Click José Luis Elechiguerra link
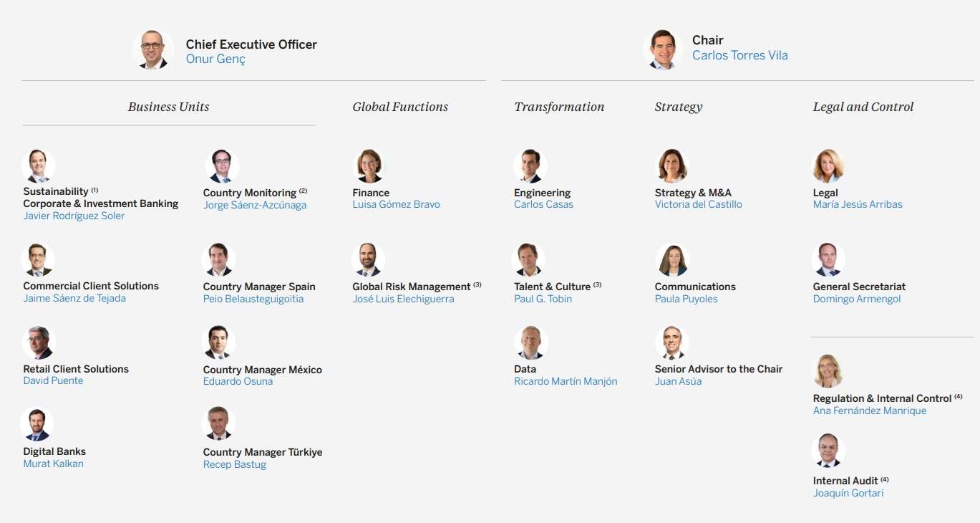Image resolution: width=980 pixels, height=523 pixels. [x=403, y=299]
